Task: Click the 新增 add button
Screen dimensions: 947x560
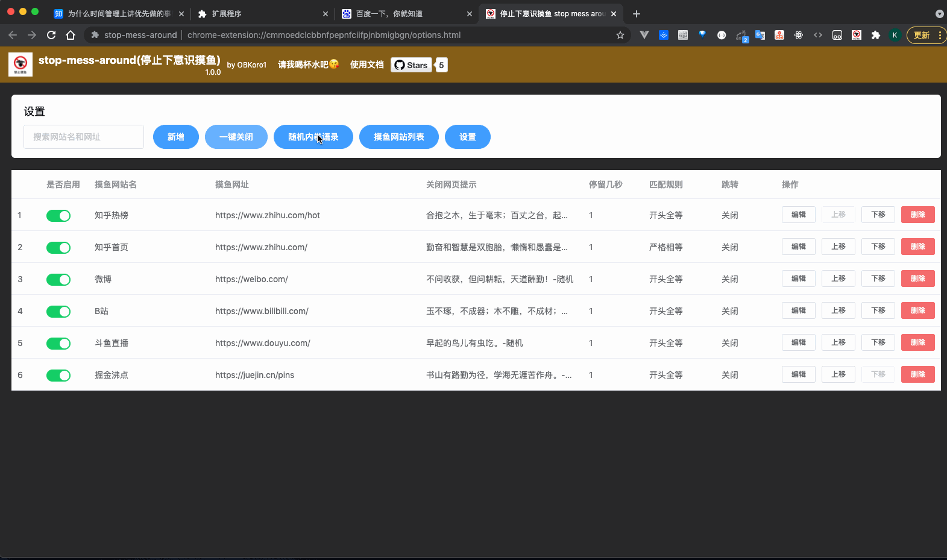Action: pos(176,137)
